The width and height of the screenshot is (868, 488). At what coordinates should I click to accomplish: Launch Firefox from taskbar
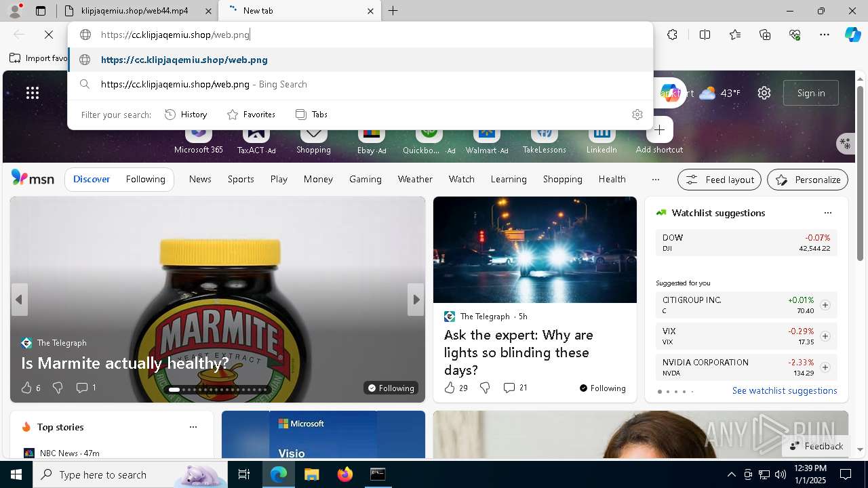[x=345, y=474]
